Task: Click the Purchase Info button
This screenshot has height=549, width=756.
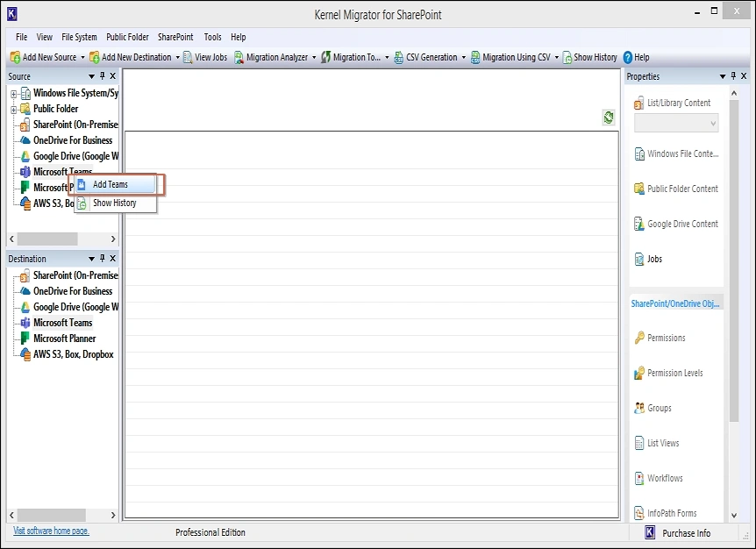Action: (x=678, y=533)
